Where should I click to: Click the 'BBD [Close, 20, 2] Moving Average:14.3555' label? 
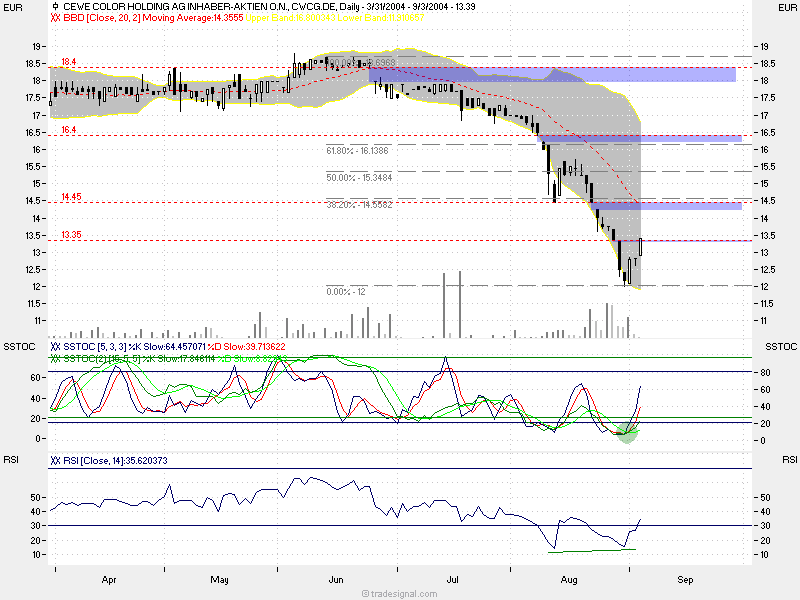153,18
